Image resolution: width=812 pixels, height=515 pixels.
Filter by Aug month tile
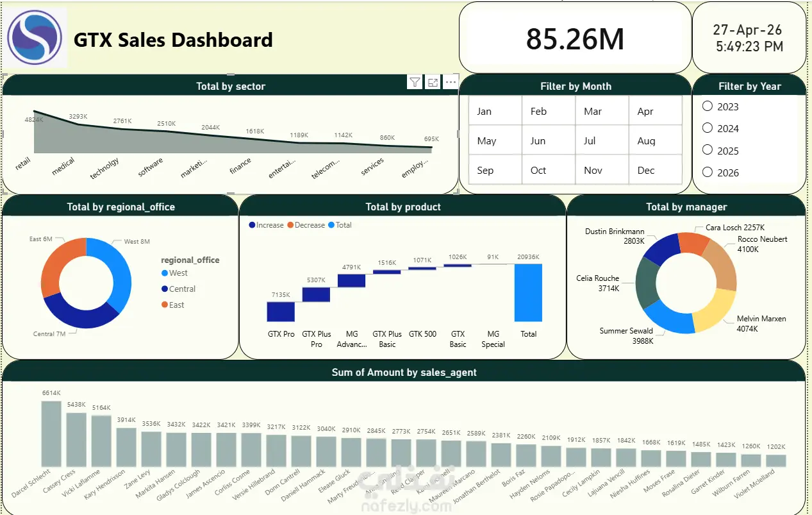pyautogui.click(x=656, y=140)
